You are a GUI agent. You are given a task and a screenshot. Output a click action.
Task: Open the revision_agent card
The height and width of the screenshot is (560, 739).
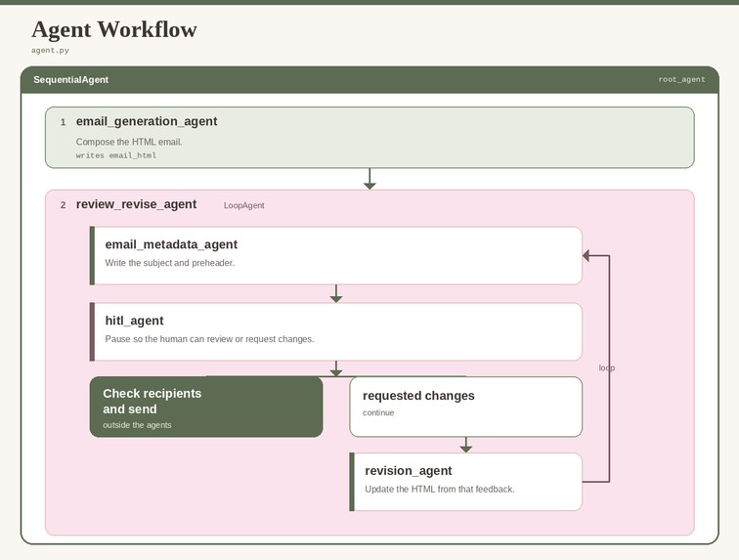click(x=465, y=482)
